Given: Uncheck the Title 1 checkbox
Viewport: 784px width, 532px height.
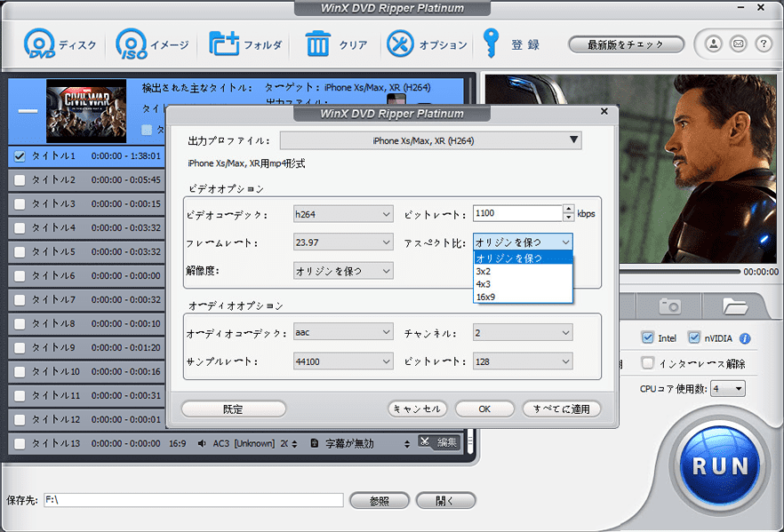Looking at the screenshot, I should tap(20, 156).
